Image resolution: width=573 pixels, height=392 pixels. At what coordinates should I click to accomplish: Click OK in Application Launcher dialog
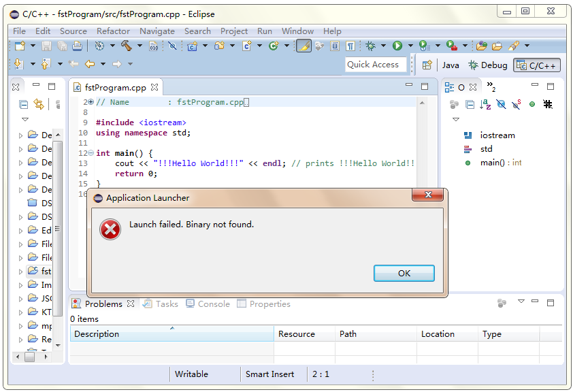coord(404,274)
